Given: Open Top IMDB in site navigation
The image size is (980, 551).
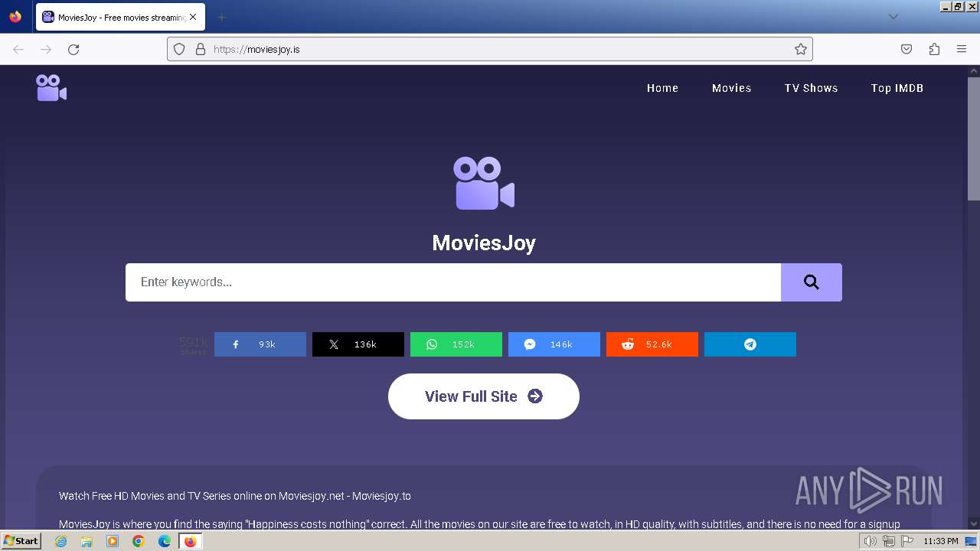Looking at the screenshot, I should point(897,88).
